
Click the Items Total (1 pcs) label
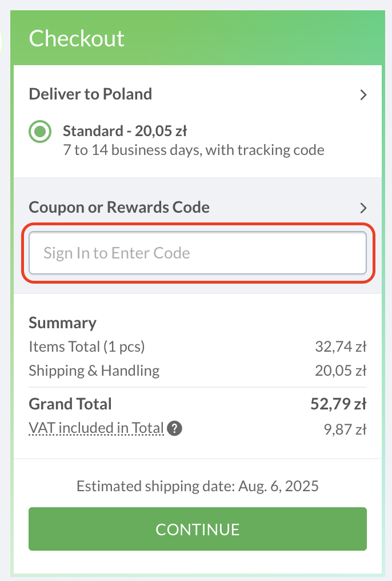pyautogui.click(x=87, y=347)
